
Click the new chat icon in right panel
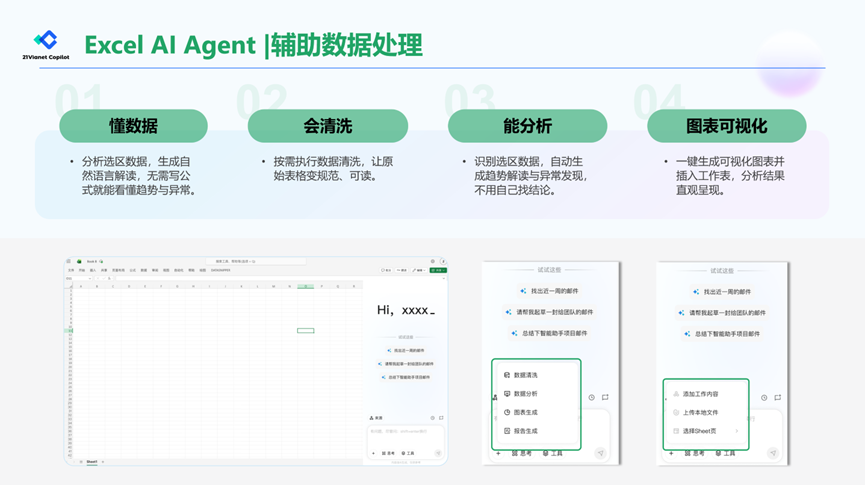tap(778, 397)
